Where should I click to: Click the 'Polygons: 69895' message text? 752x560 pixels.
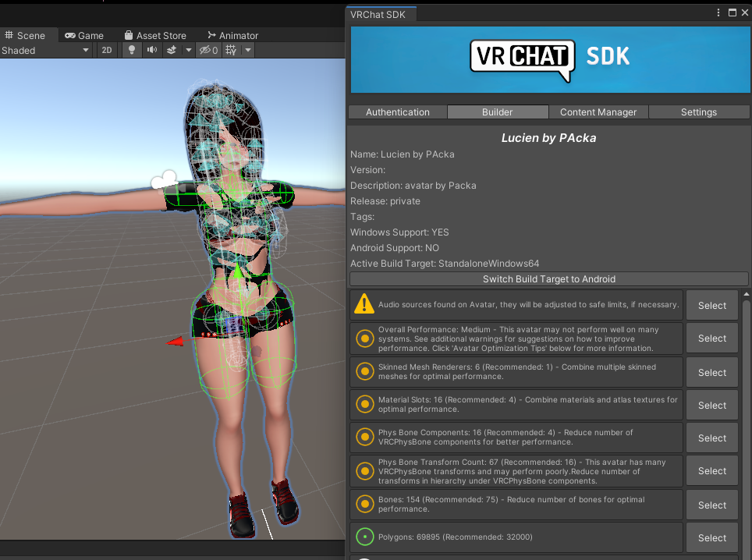[x=455, y=537]
